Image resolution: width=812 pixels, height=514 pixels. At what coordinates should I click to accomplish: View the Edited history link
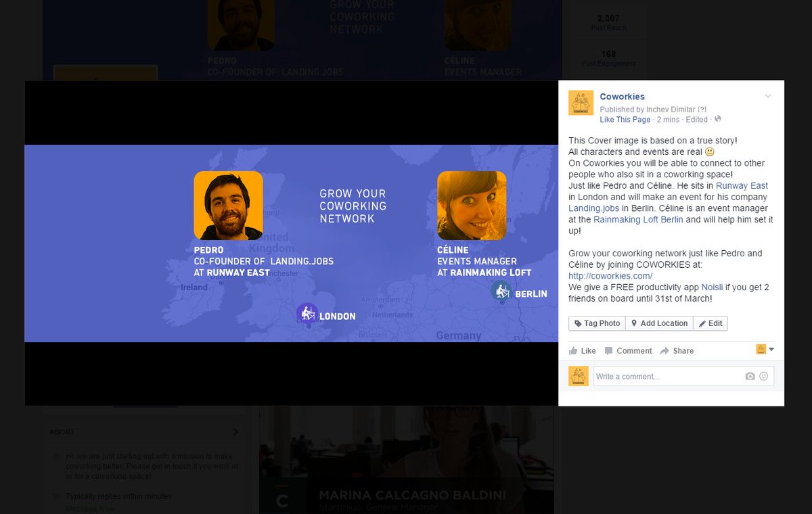tap(697, 120)
